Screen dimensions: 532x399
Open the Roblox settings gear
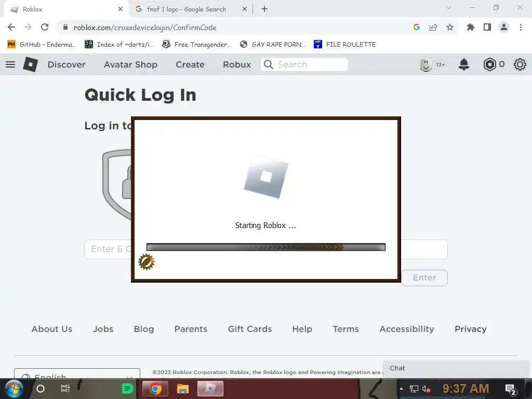coord(520,64)
